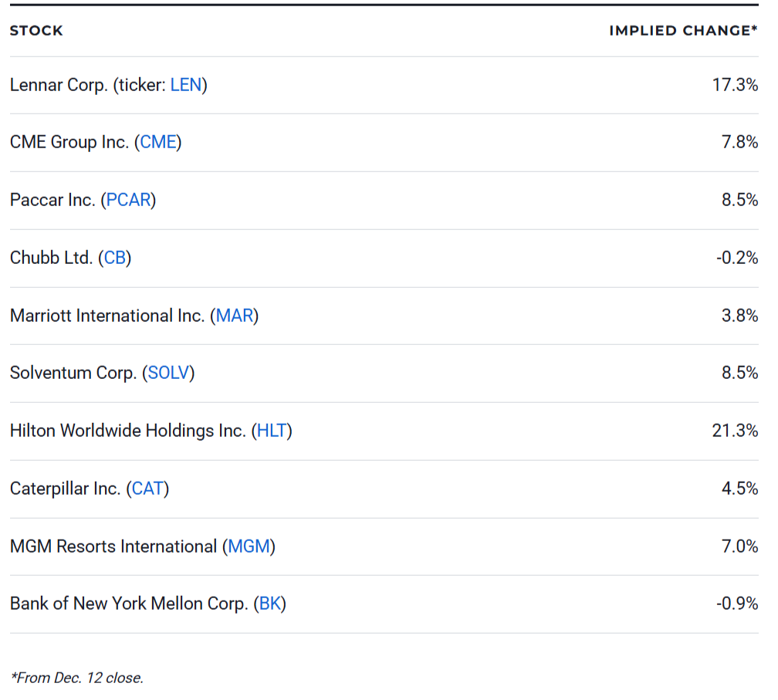Image resolution: width=778 pixels, height=700 pixels.
Task: Click the Marriott International Inc. name
Action: click(107, 316)
